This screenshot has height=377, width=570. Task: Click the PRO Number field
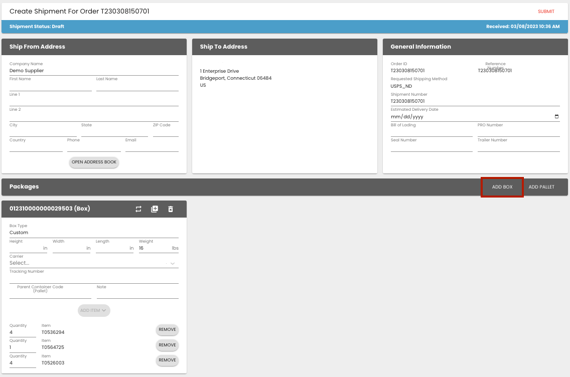pyautogui.click(x=519, y=132)
